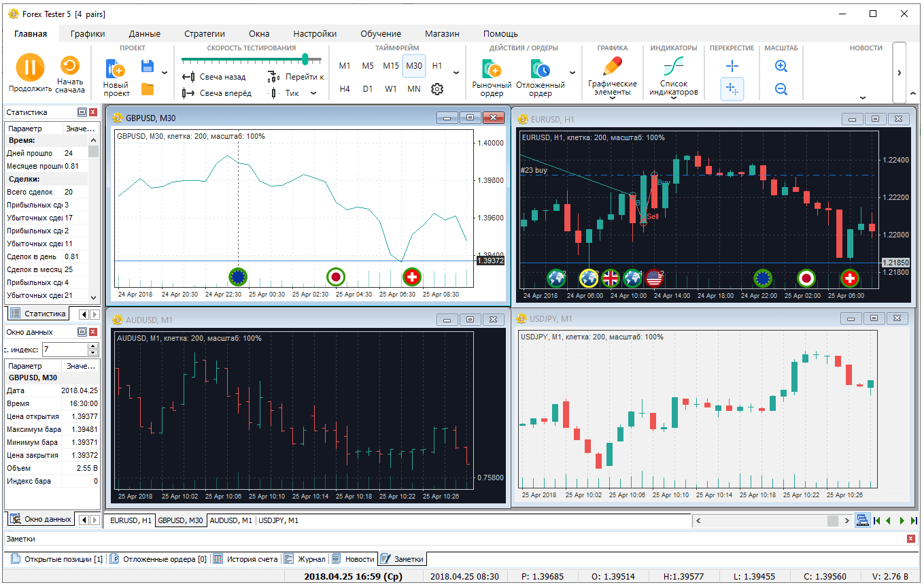Select the M30 timeframe

tap(414, 66)
